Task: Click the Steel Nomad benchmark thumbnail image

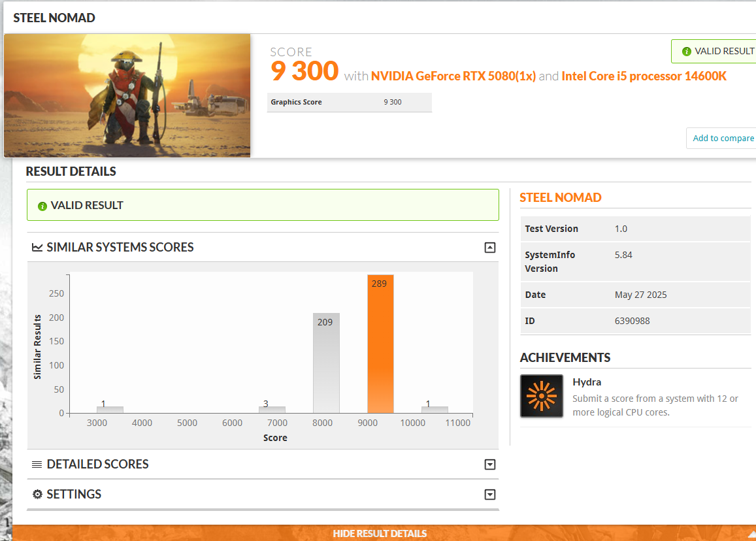Action: pyautogui.click(x=127, y=95)
